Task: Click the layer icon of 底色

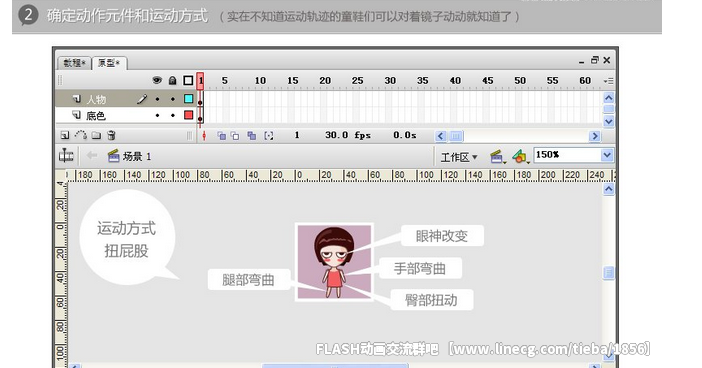Action: [x=77, y=115]
